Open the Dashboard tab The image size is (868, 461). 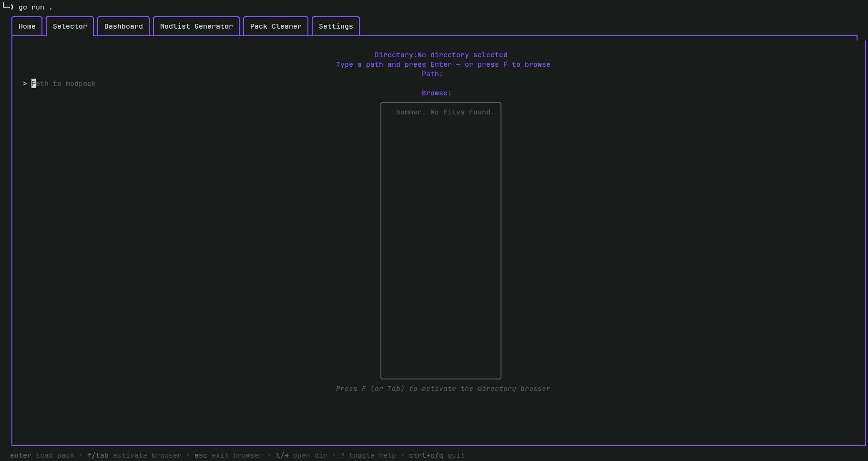point(123,26)
